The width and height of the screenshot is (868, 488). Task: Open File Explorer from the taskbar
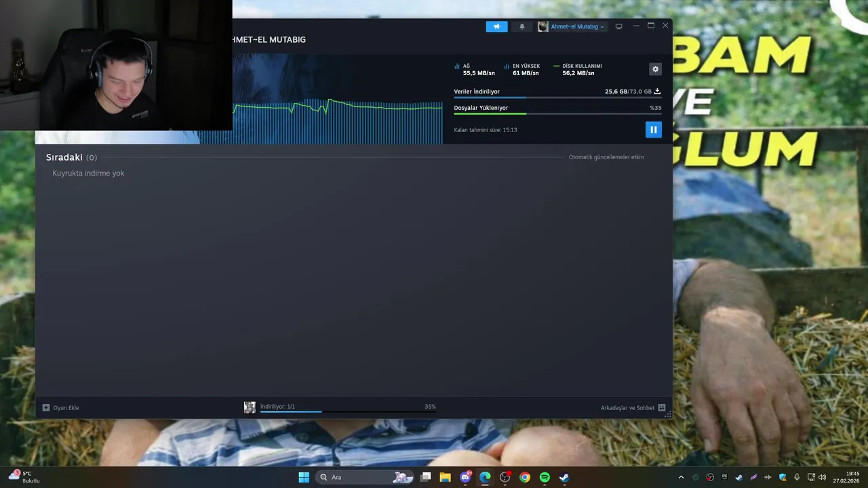tap(445, 477)
